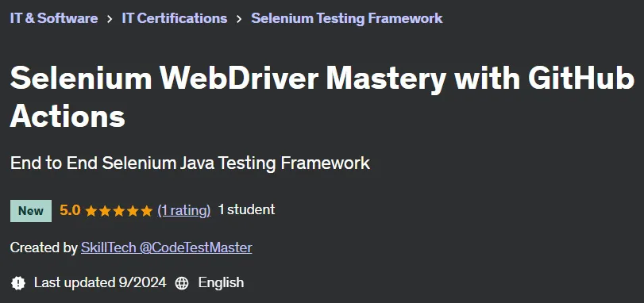Go to the IT Certifications breadcrumb

click(x=175, y=18)
